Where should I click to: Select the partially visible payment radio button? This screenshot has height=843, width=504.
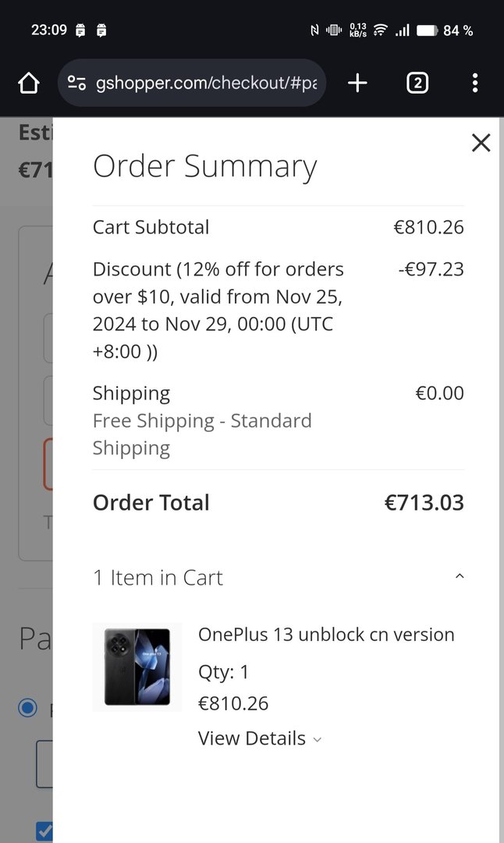coord(28,708)
